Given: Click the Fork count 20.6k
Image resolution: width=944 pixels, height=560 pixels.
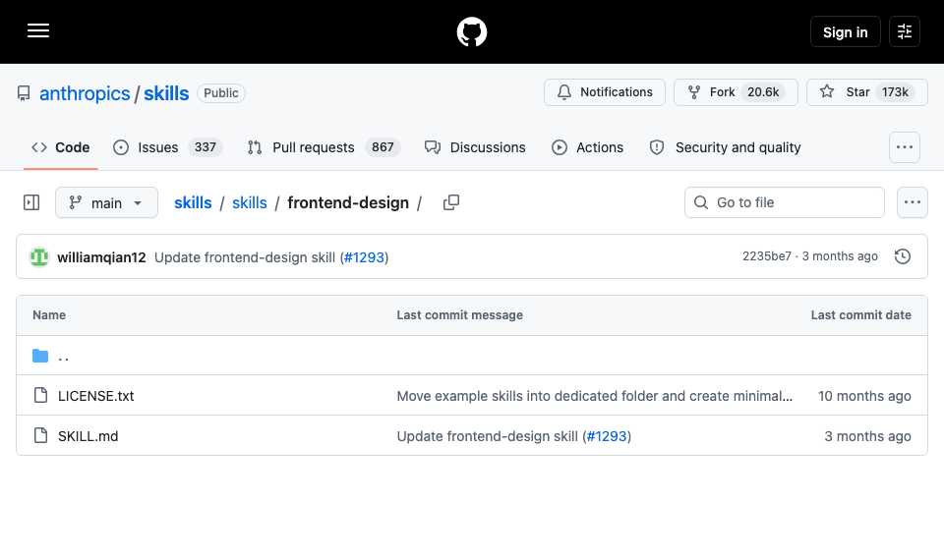Looking at the screenshot, I should pos(763,92).
